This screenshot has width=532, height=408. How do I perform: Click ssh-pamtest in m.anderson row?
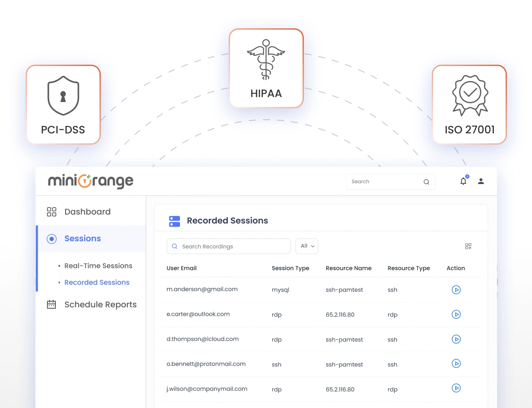[x=344, y=290]
